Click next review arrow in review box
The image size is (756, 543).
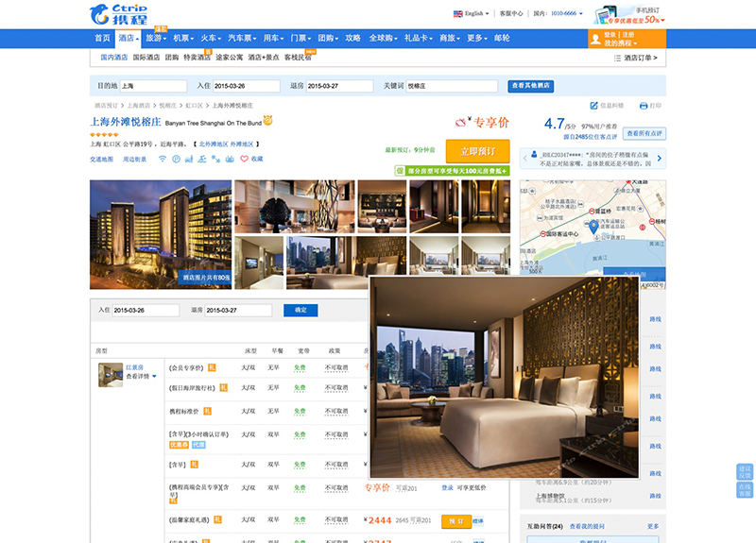tap(659, 159)
